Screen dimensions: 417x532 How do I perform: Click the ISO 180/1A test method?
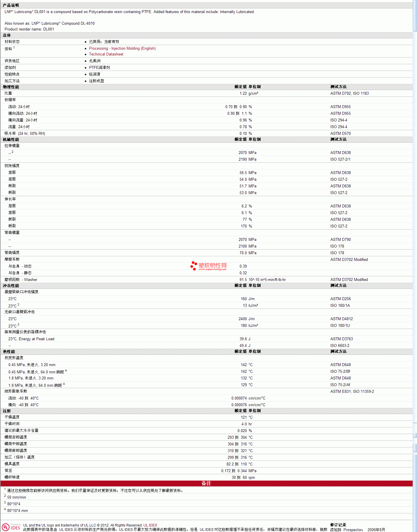pos(340,306)
